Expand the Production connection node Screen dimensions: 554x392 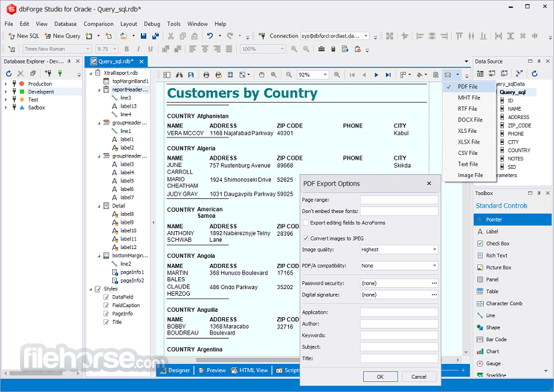tap(5, 83)
